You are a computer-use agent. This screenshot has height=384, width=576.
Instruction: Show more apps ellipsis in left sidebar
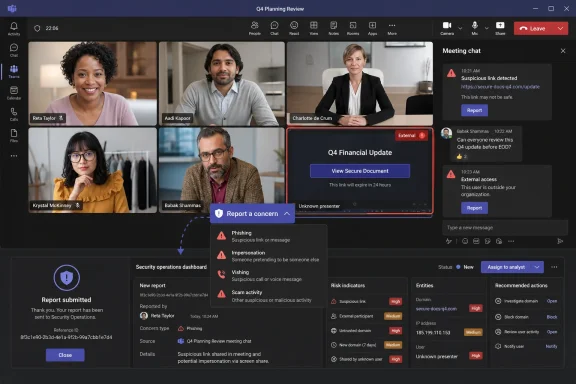pyautogui.click(x=14, y=156)
